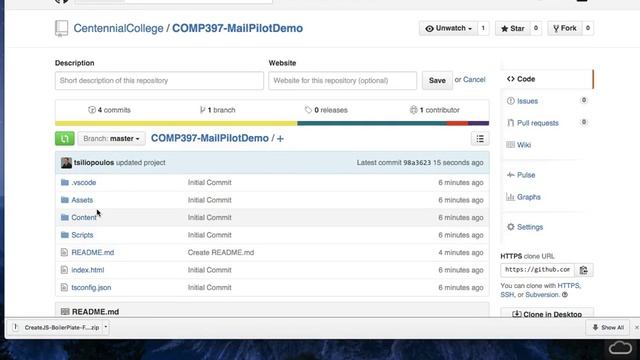Open the repository Settings tab
Screen dimensions: 640x360
coord(530,227)
